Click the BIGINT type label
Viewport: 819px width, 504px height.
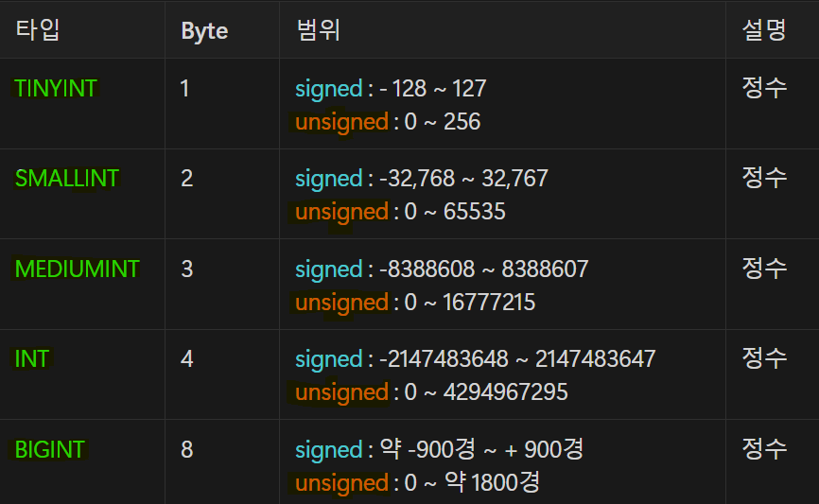click(x=49, y=450)
